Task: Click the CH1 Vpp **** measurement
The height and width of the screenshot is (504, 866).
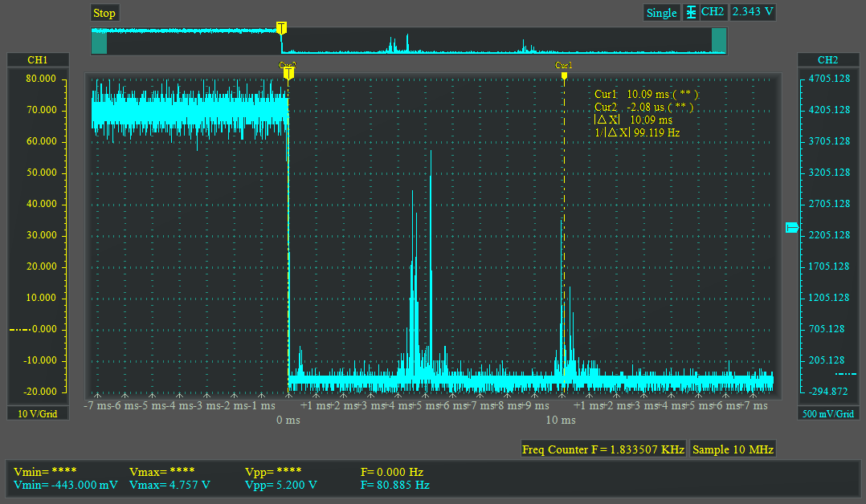Action: pyautogui.click(x=273, y=472)
